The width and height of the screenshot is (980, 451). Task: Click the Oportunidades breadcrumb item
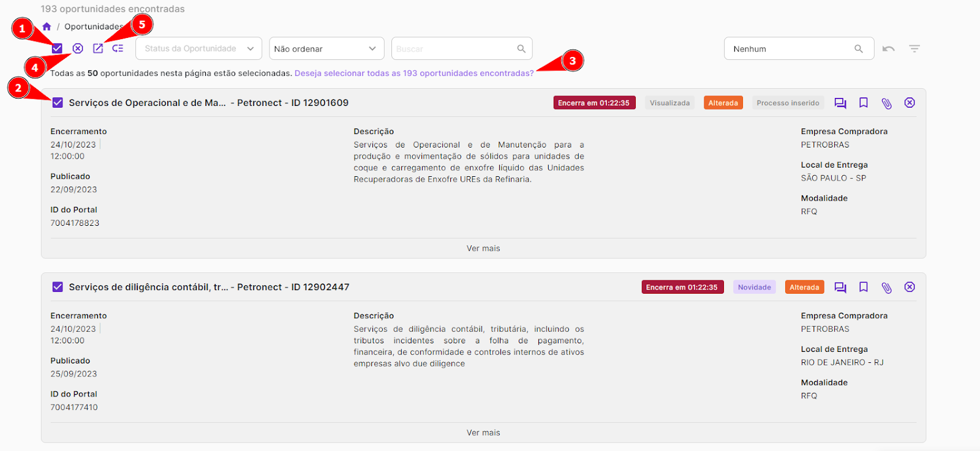click(x=93, y=26)
